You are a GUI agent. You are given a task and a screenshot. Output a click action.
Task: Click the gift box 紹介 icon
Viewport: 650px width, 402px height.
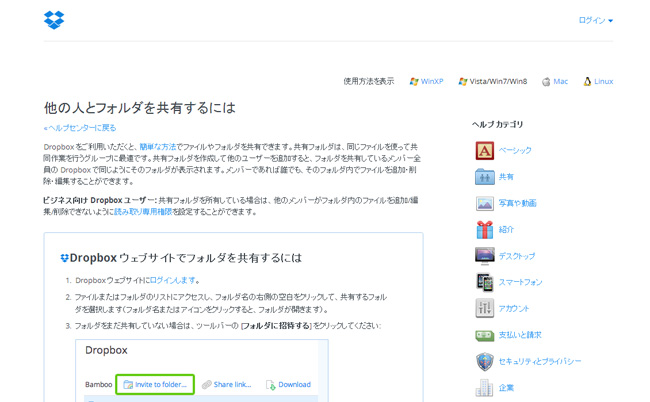coord(485,230)
